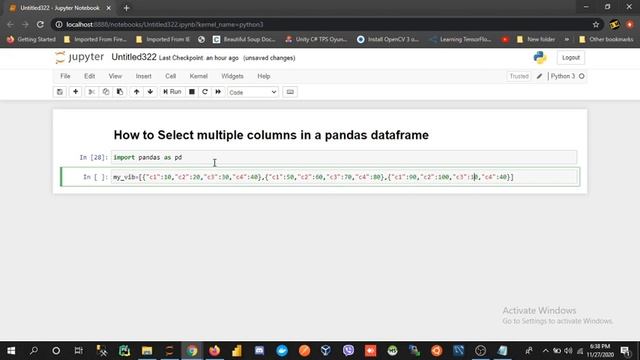640x360 pixels.
Task: Click the Jupyter logo
Action: (x=80, y=58)
